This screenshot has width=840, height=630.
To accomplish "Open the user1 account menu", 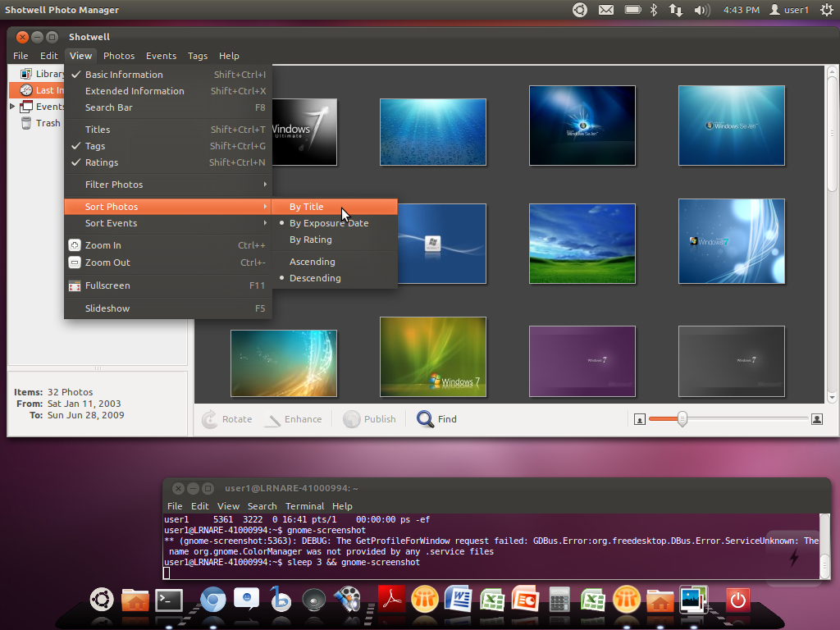I will (789, 10).
